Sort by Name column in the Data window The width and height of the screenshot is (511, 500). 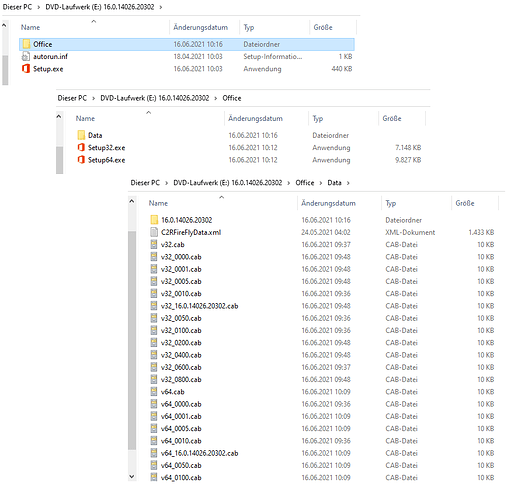click(158, 203)
